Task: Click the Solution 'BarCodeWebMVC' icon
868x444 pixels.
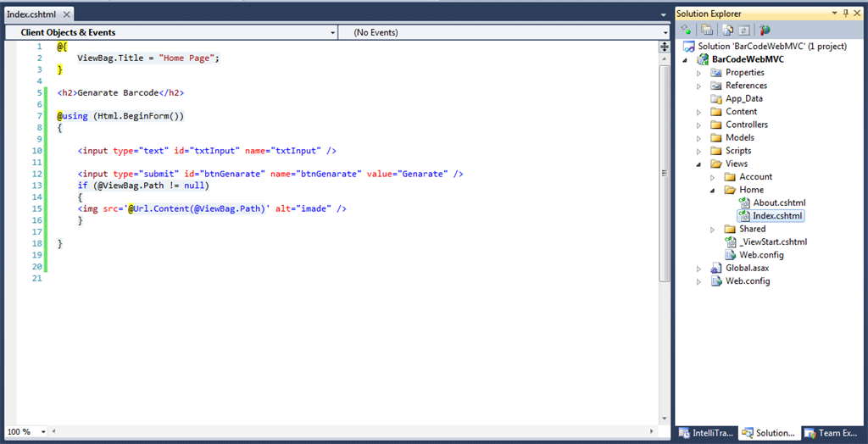Action: point(689,47)
